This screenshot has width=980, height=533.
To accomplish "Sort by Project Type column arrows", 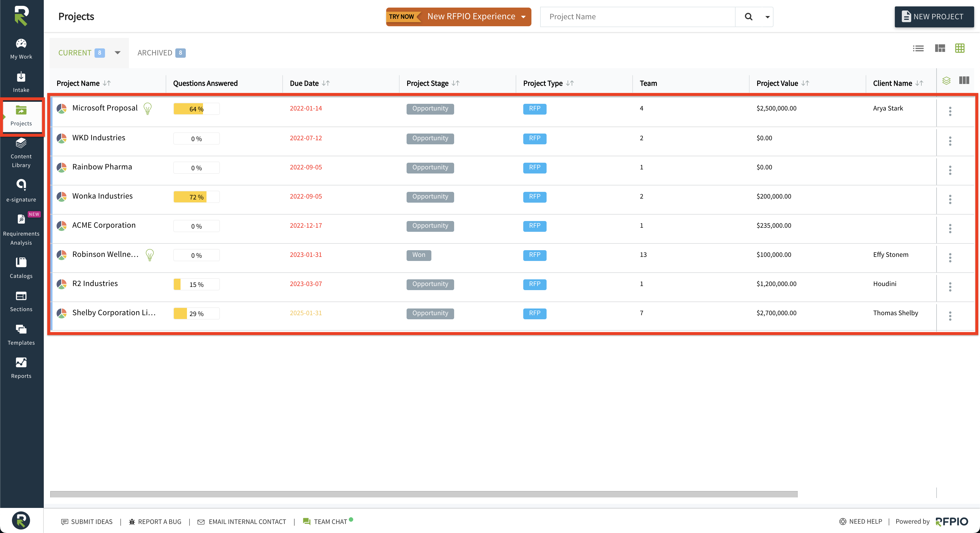I will [570, 83].
